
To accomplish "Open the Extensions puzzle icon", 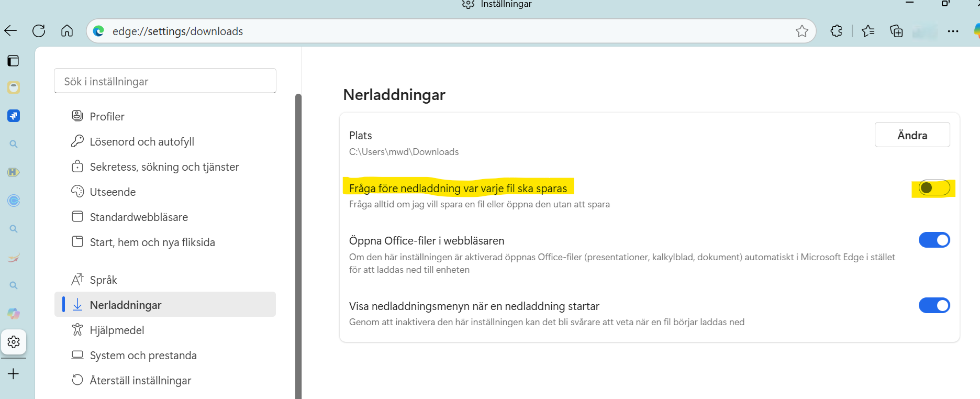I will pyautogui.click(x=836, y=31).
